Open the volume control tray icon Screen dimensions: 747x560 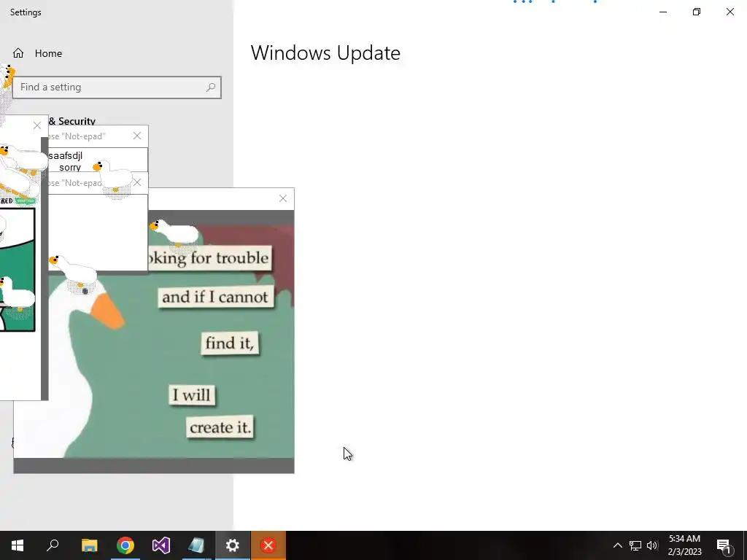(x=652, y=545)
